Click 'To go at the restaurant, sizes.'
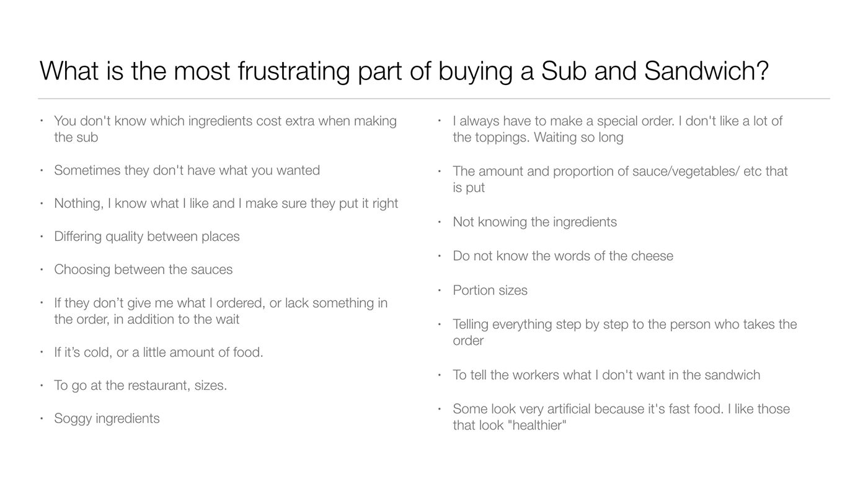The width and height of the screenshot is (868, 489). pyautogui.click(x=140, y=385)
